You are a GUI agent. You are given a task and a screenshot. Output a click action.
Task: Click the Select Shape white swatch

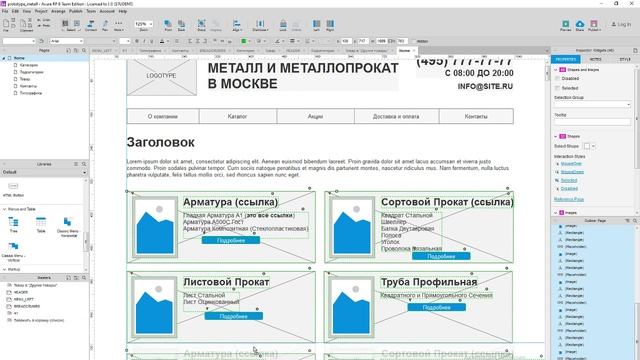(587, 146)
